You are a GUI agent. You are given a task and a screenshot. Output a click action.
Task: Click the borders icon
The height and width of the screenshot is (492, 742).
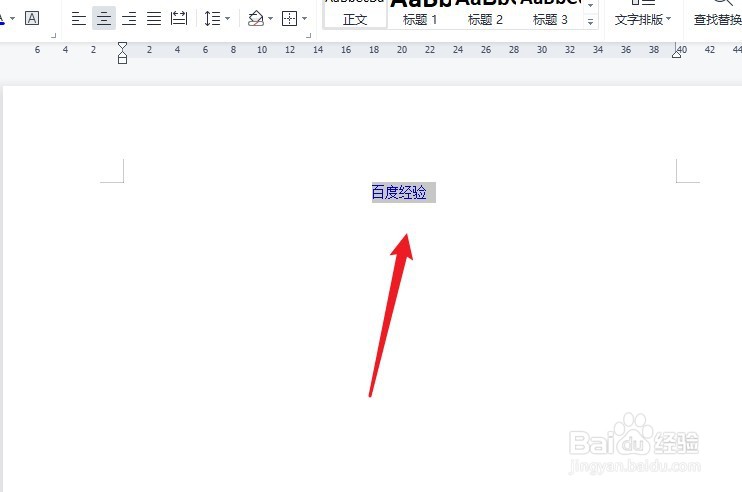[x=289, y=19]
